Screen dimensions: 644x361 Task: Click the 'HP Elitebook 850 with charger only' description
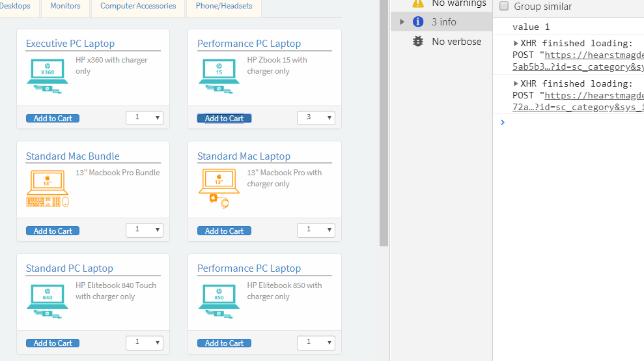[284, 291]
